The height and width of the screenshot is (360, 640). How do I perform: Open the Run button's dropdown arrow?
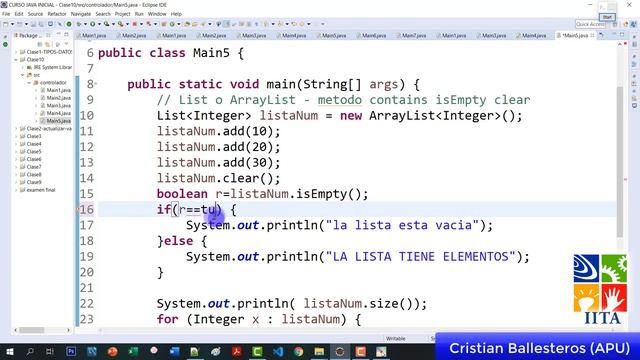click(x=99, y=24)
